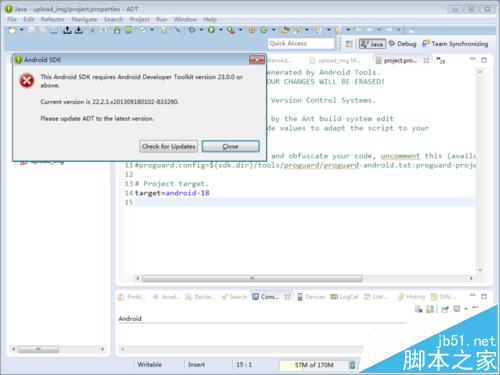This screenshot has width=500, height=375.
Task: Minimize the Console panel
Action: 473,295
